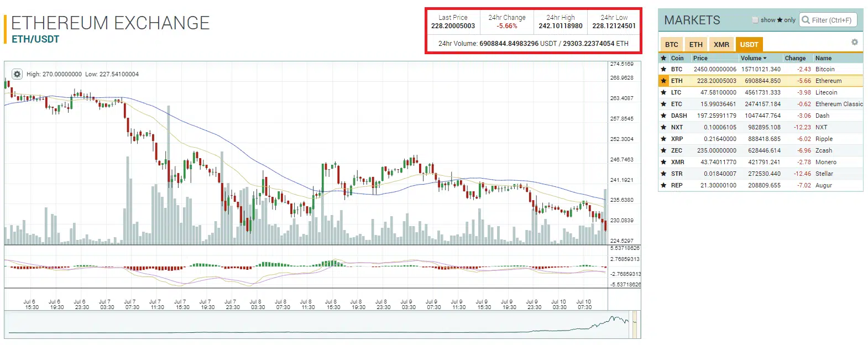Enable the show starred only checkbox
This screenshot has width=868, height=345.
click(x=755, y=20)
